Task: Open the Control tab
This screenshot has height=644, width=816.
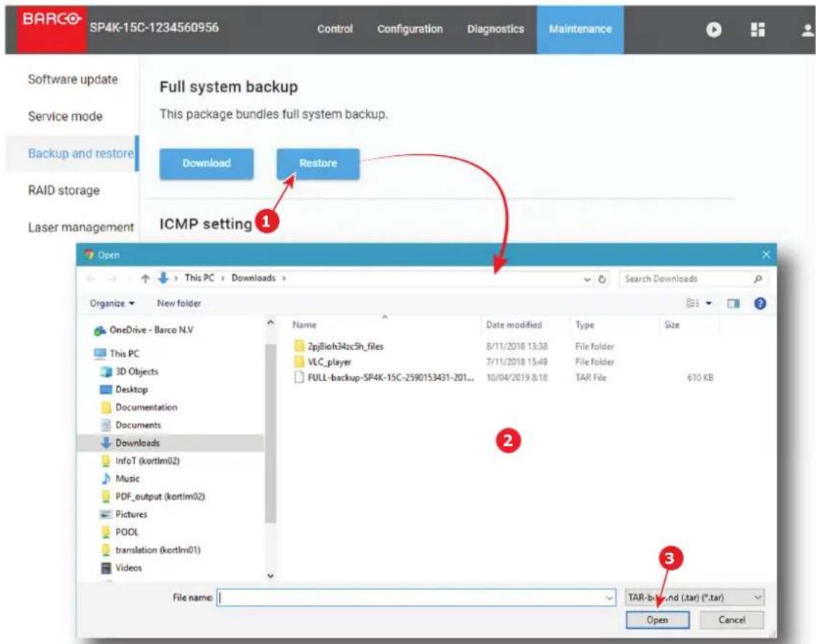Action: (334, 29)
